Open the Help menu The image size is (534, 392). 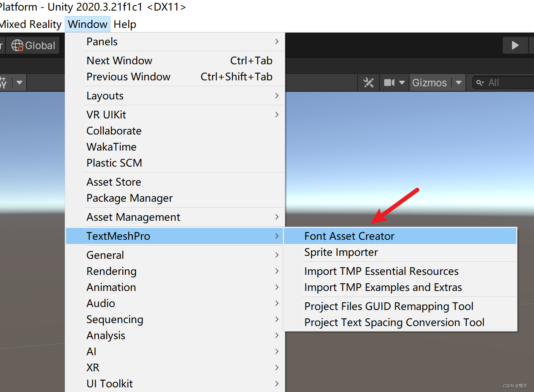click(124, 24)
